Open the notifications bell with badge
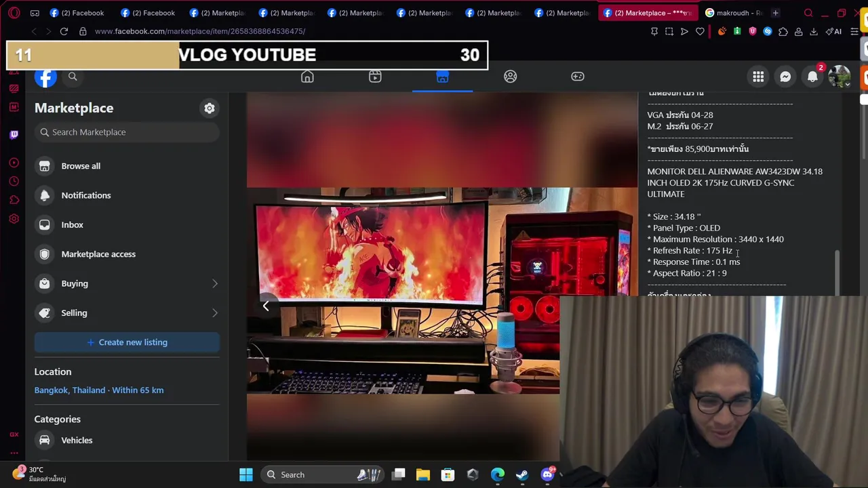868x488 pixels. (812, 77)
